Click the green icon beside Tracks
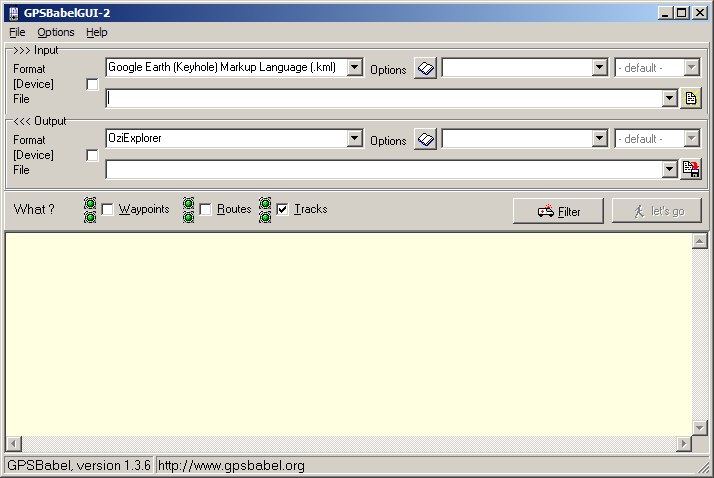Viewport: 714px width, 478px height. [265, 210]
